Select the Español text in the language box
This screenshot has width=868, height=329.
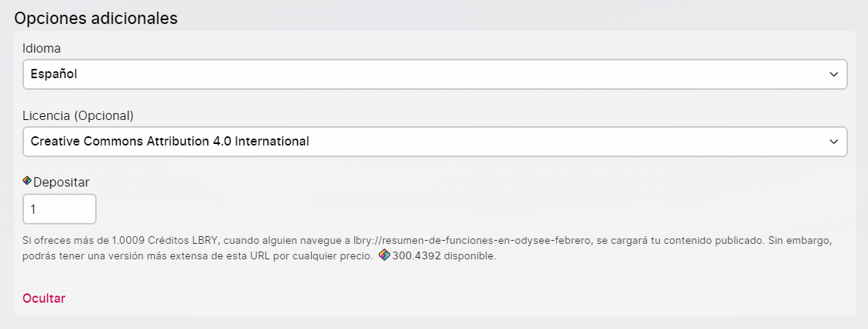[x=53, y=74]
